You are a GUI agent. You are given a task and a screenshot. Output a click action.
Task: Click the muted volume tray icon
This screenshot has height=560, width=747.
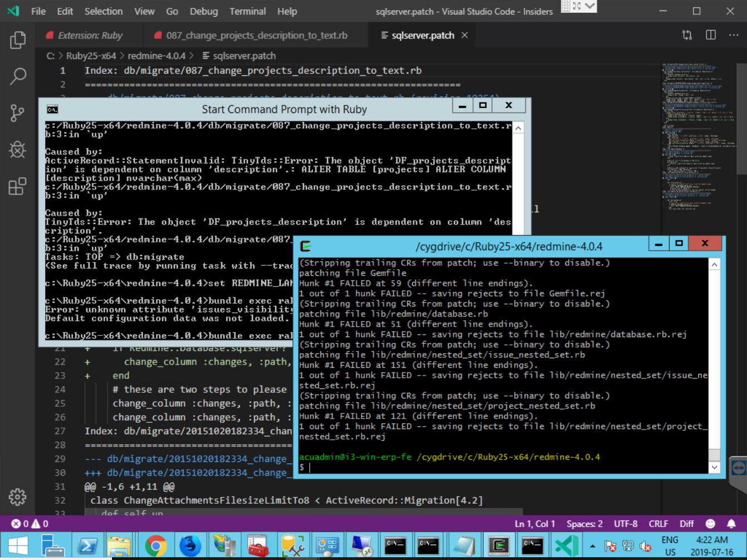coord(645,546)
